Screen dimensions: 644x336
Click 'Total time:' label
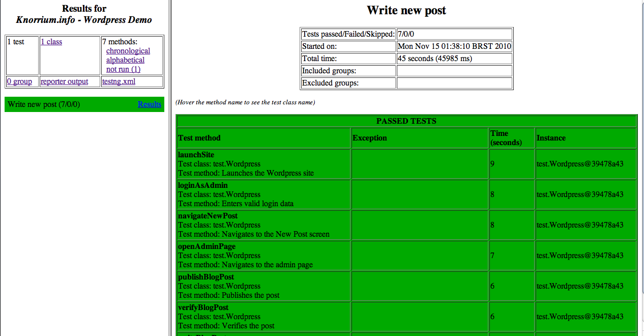(x=319, y=59)
